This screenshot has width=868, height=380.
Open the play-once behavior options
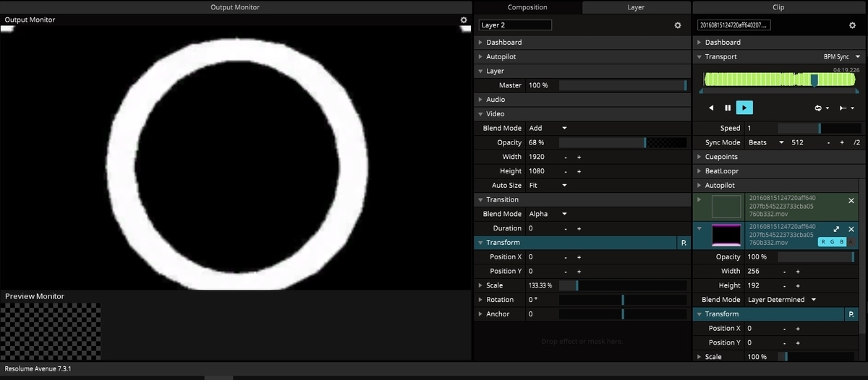(x=846, y=108)
